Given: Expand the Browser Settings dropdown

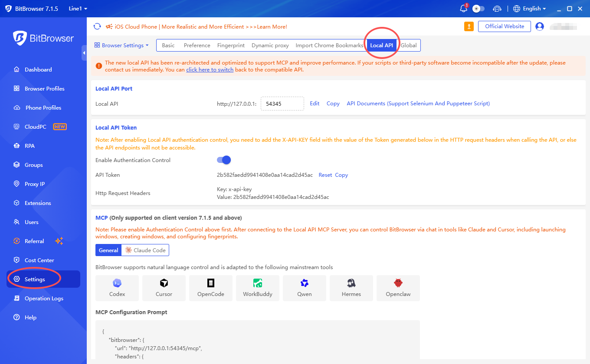Looking at the screenshot, I should coord(121,45).
